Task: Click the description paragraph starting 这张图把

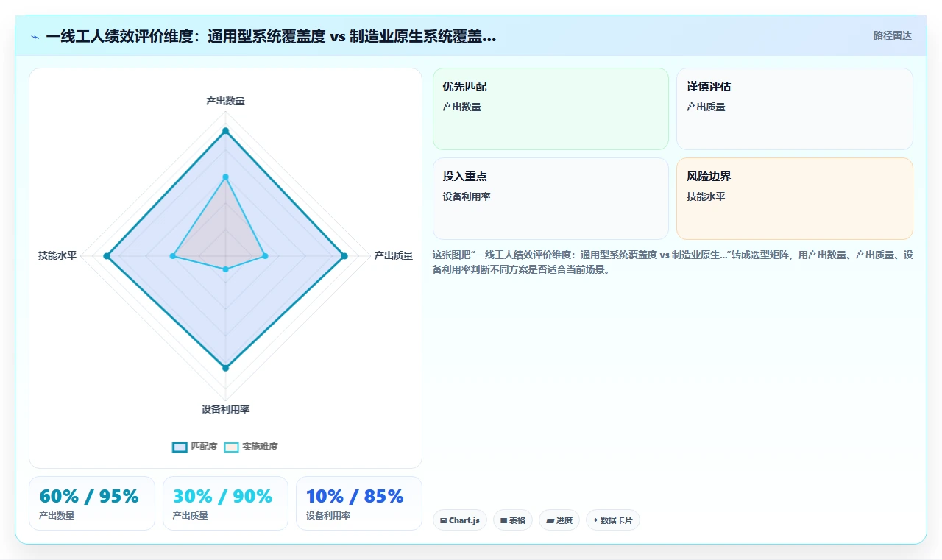Action: 673,262
